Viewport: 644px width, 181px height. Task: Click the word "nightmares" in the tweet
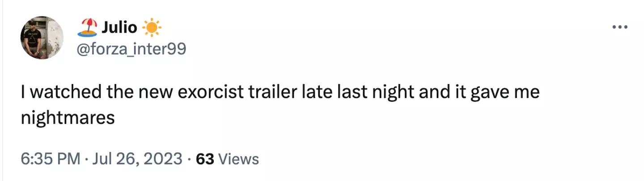tap(68, 118)
